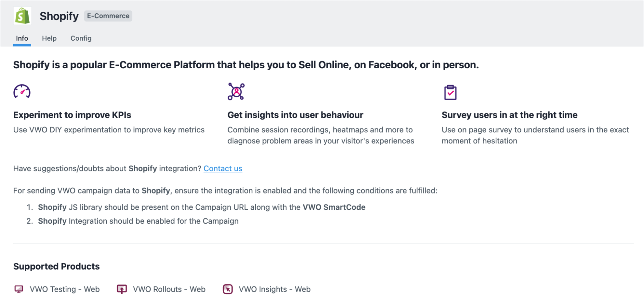This screenshot has height=308, width=644.
Task: Click the VWO Insights - Web cursor icon
Action: coord(228,289)
